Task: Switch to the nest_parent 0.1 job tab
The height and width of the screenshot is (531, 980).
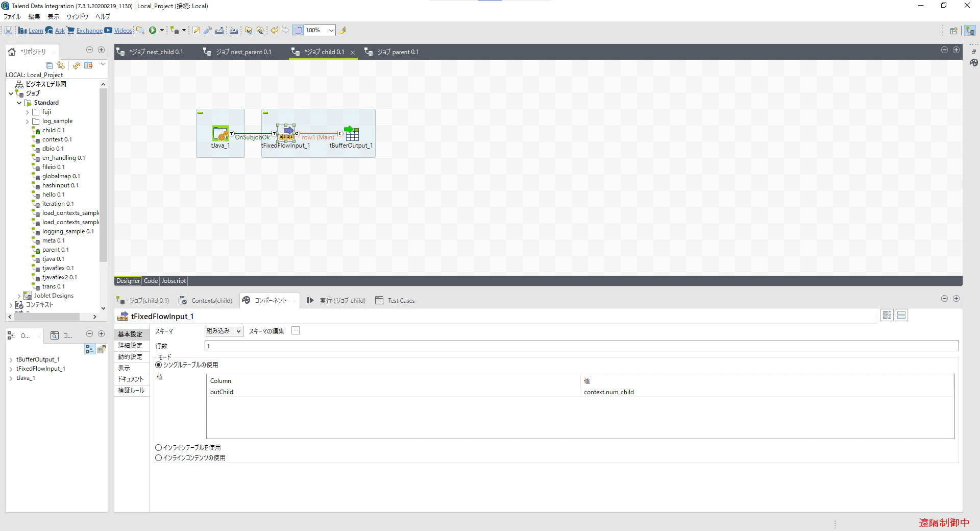Action: (x=238, y=52)
